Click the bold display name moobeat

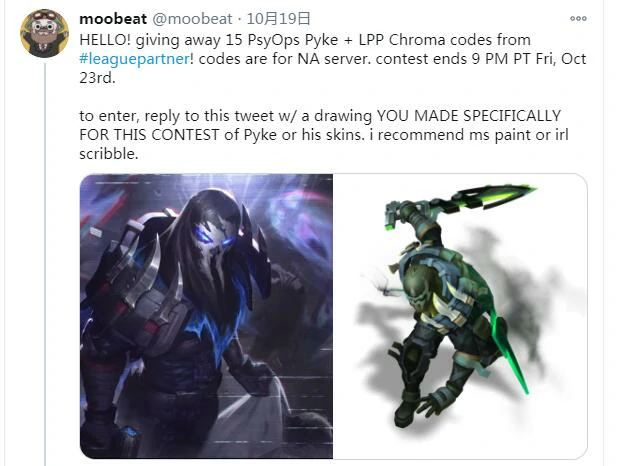[x=113, y=19]
